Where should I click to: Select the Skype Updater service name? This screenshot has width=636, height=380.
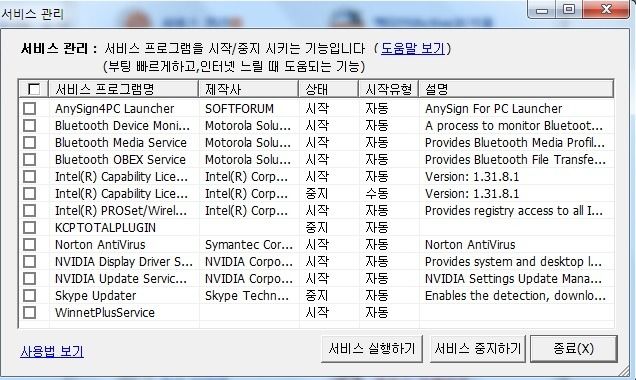point(96,296)
